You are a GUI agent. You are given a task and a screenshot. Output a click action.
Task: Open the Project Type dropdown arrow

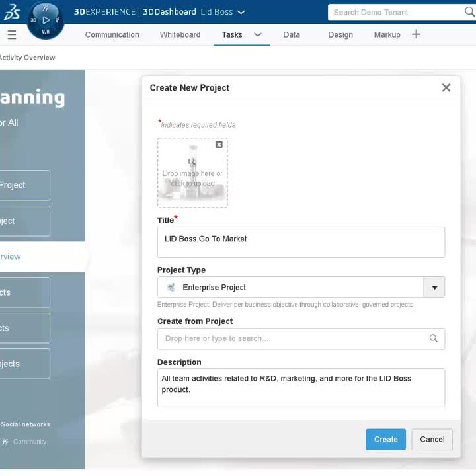434,287
